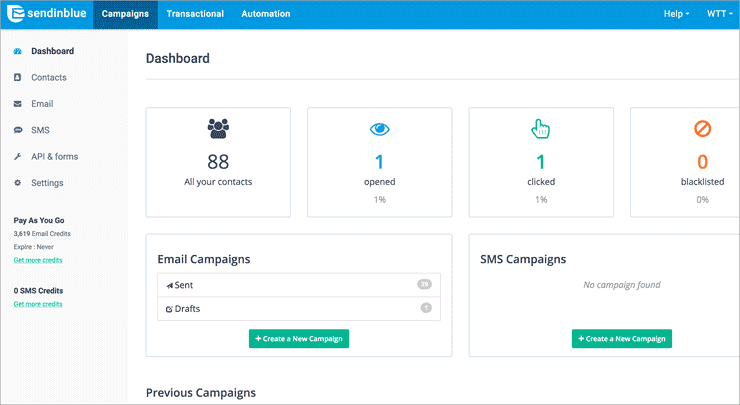Screen dimensions: 740x405
Task: Click the Sendinblue logo
Action: click(x=46, y=14)
